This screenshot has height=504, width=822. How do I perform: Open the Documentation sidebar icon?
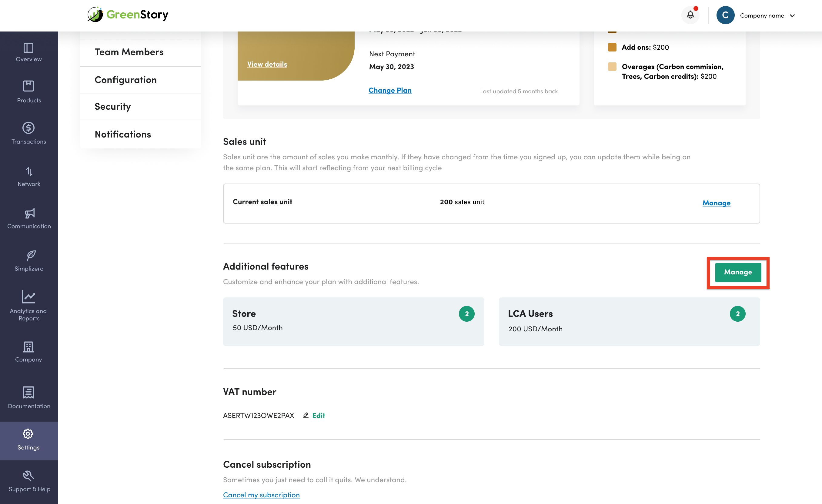[28, 393]
